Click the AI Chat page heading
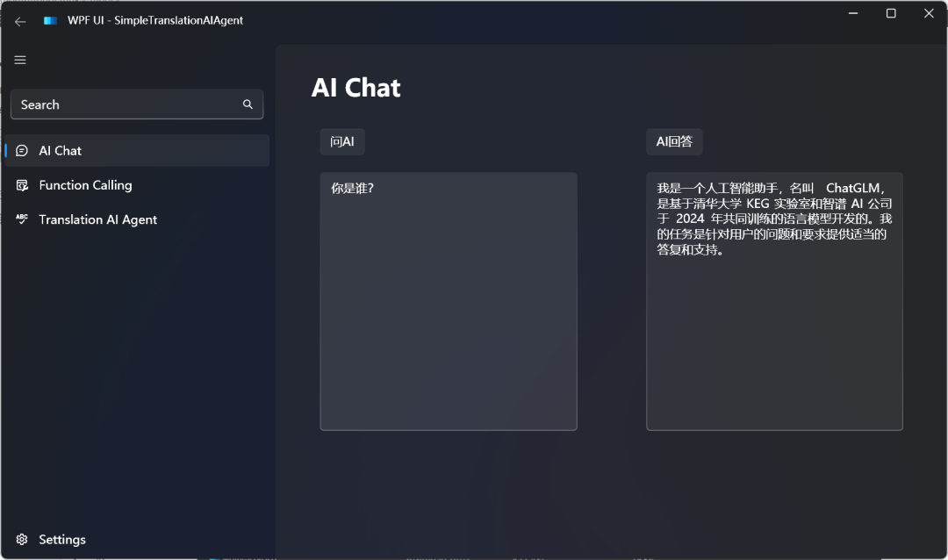This screenshot has height=560, width=948. pyautogui.click(x=356, y=88)
